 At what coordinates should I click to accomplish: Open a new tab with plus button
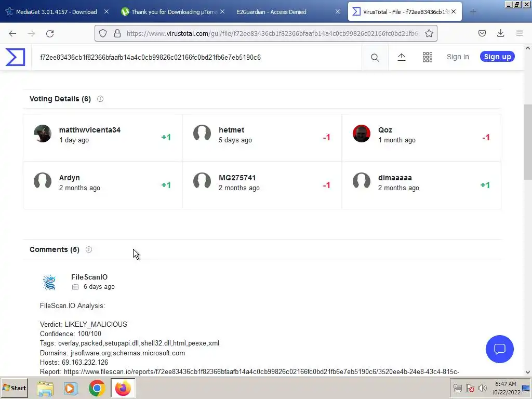click(x=473, y=12)
